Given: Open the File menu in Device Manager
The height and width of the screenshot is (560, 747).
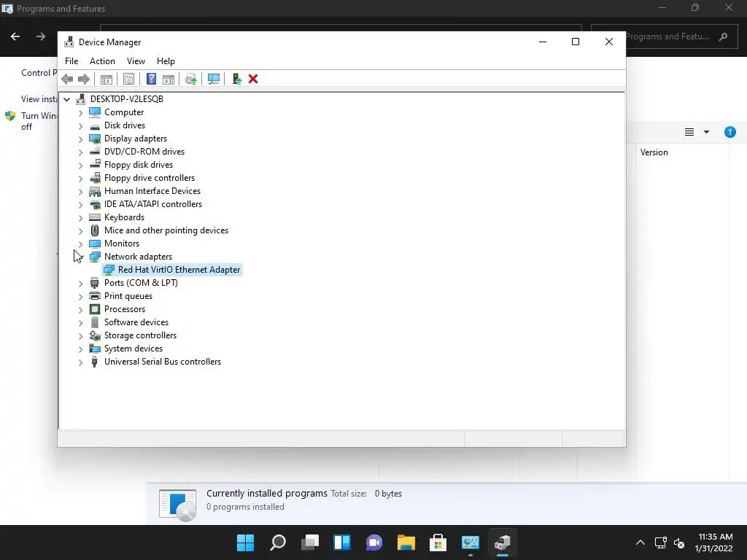Looking at the screenshot, I should pos(71,61).
